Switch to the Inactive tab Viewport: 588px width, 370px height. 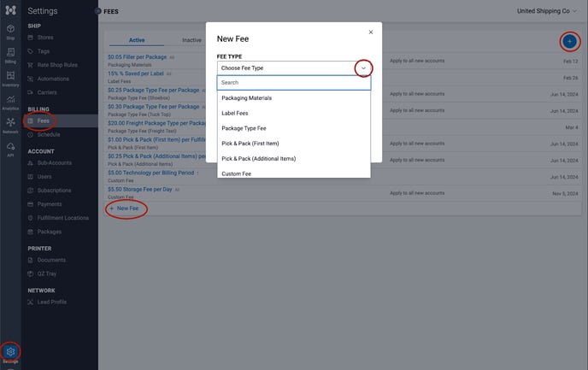click(191, 40)
